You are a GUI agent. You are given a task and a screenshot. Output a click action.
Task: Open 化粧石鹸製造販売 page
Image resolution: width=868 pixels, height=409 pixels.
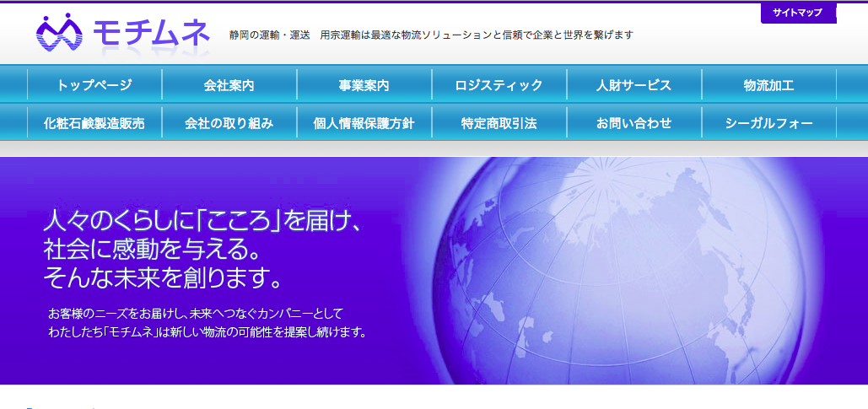(x=94, y=123)
